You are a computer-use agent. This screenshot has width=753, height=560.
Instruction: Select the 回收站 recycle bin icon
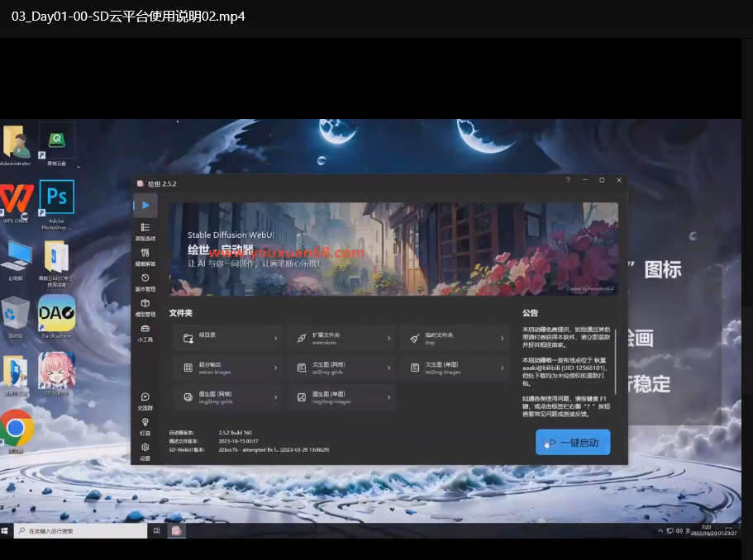(16, 317)
